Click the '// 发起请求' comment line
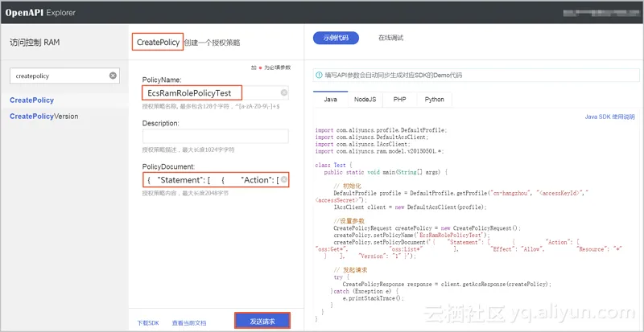This screenshot has height=332, width=644. click(x=350, y=270)
